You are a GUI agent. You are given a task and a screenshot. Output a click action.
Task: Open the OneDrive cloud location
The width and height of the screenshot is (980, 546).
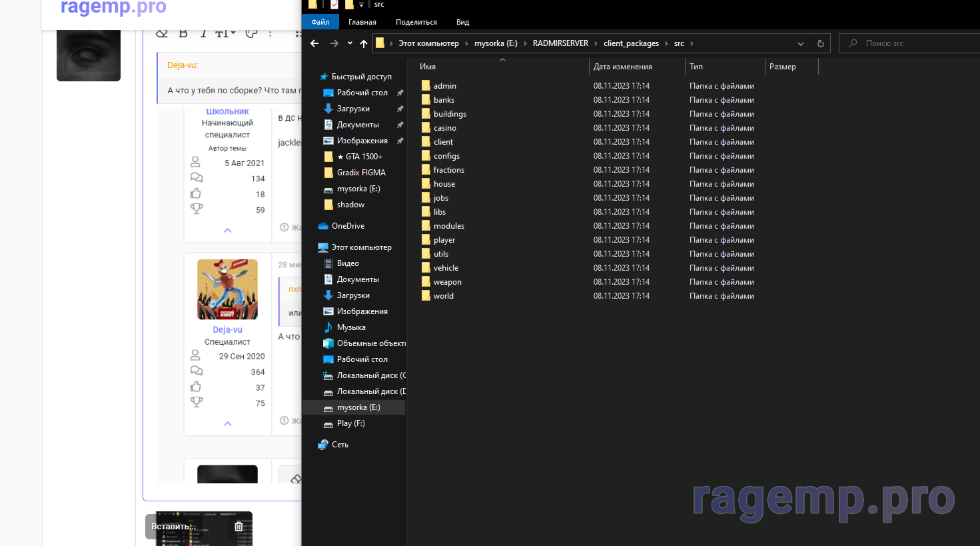[348, 226]
